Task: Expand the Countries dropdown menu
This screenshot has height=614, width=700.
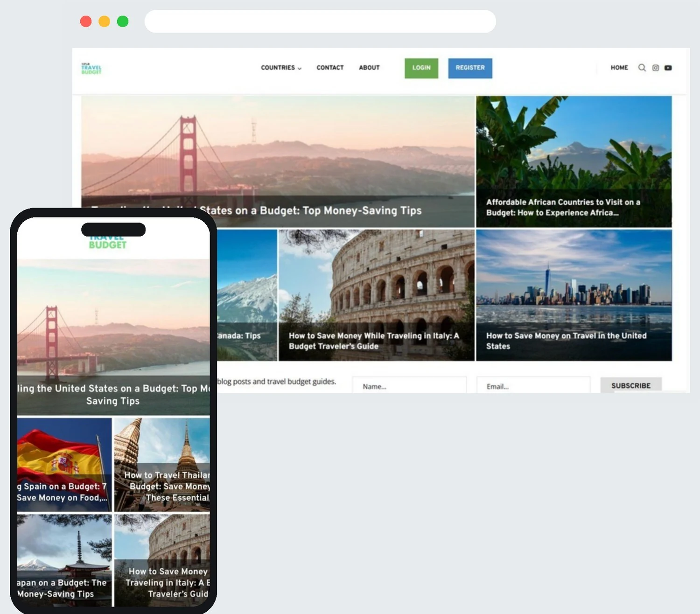Action: (x=281, y=68)
